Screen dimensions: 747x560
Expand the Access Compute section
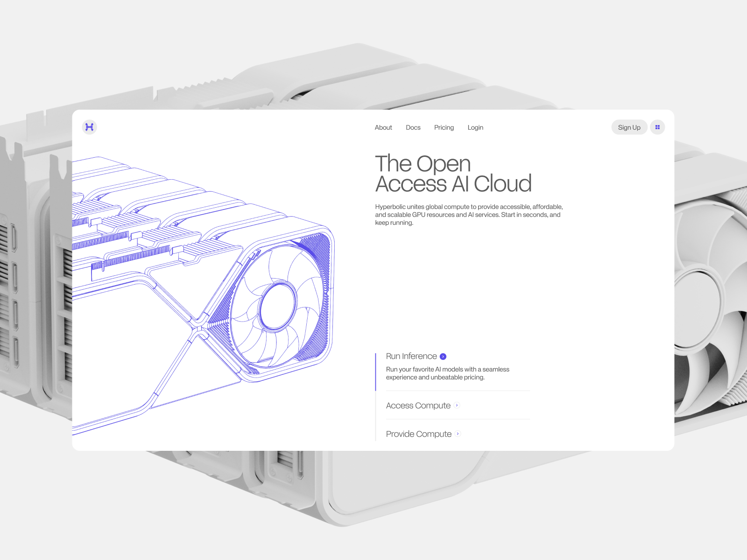(x=418, y=406)
